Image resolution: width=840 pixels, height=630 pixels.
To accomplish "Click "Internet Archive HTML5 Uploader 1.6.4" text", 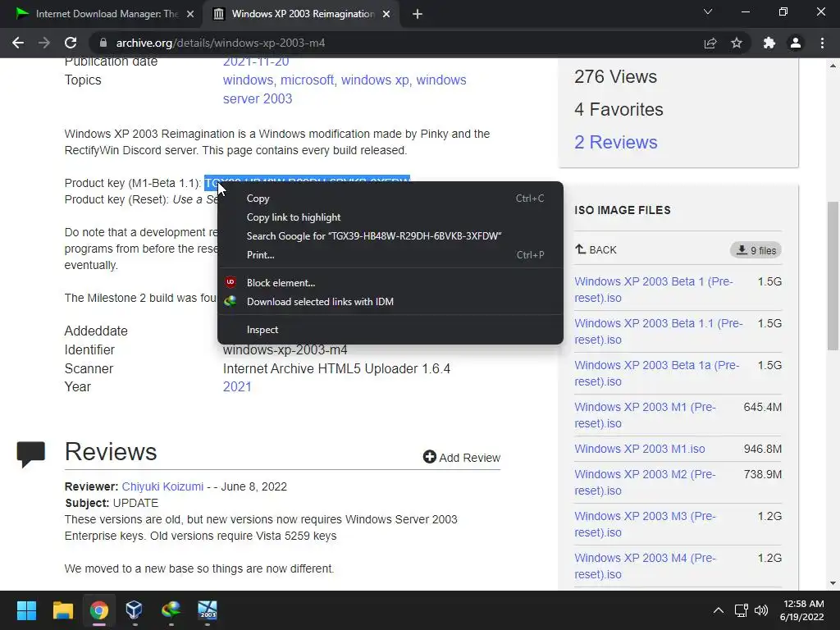I will tap(336, 368).
